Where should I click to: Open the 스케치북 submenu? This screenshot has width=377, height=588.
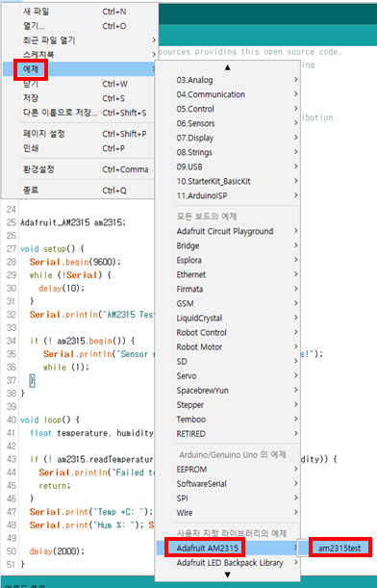[x=79, y=55]
